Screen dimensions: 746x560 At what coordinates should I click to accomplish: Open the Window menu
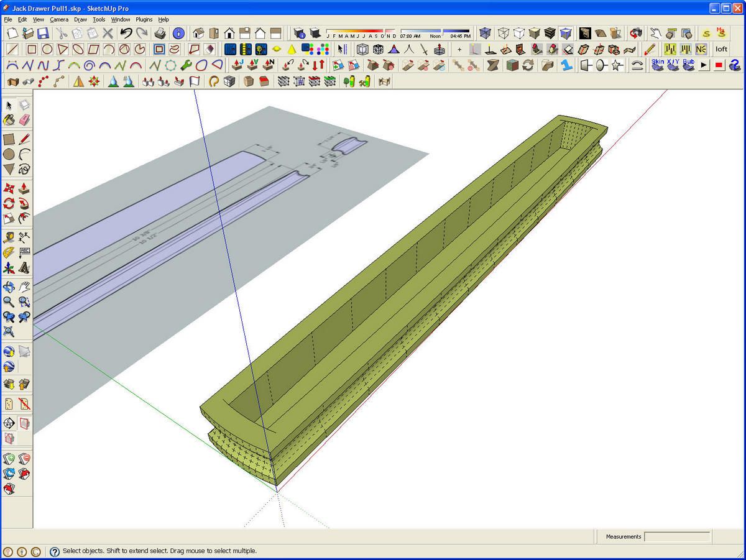[x=121, y=19]
